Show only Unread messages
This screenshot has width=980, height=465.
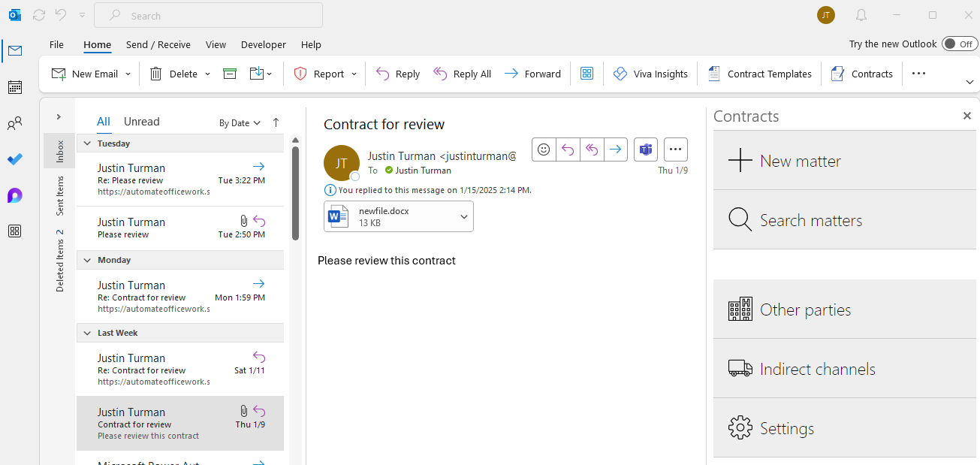[141, 122]
